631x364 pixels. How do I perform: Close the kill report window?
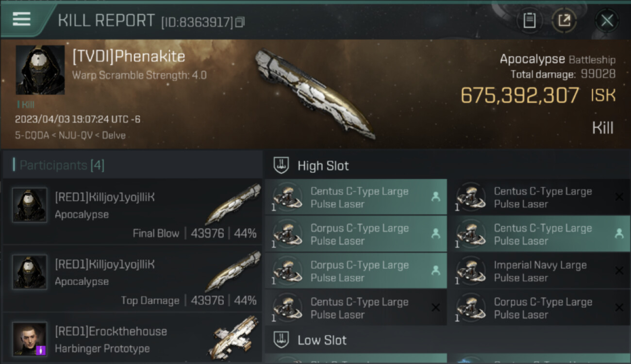[x=607, y=20]
